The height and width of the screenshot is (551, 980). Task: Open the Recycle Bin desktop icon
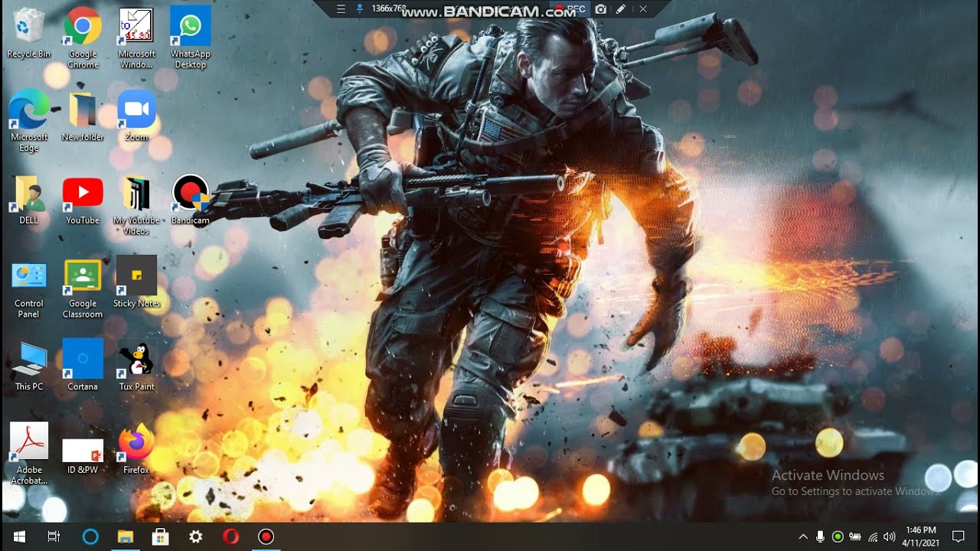29,33
